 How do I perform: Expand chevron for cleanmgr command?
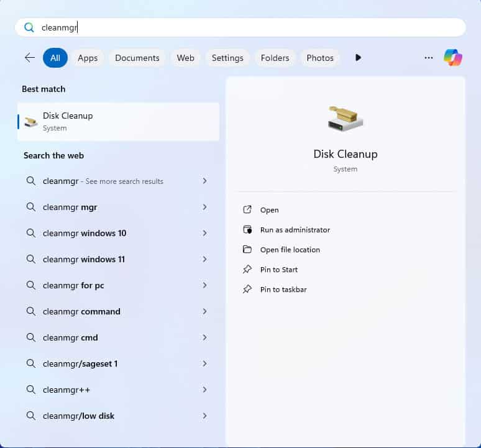click(204, 311)
